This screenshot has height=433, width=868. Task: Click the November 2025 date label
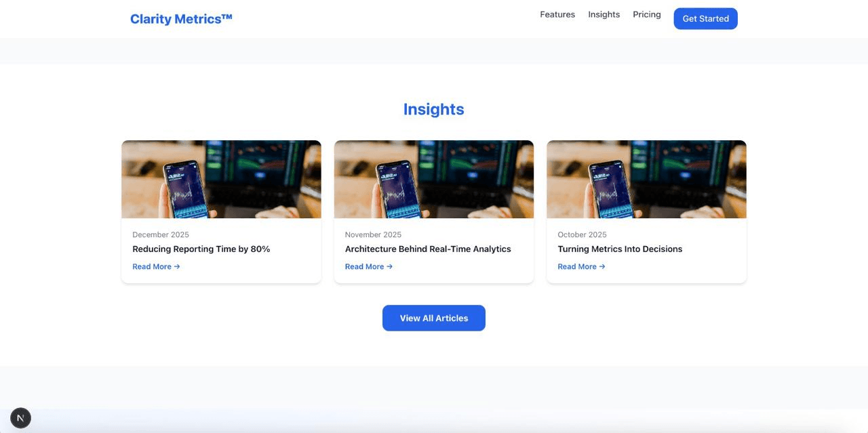pyautogui.click(x=373, y=234)
